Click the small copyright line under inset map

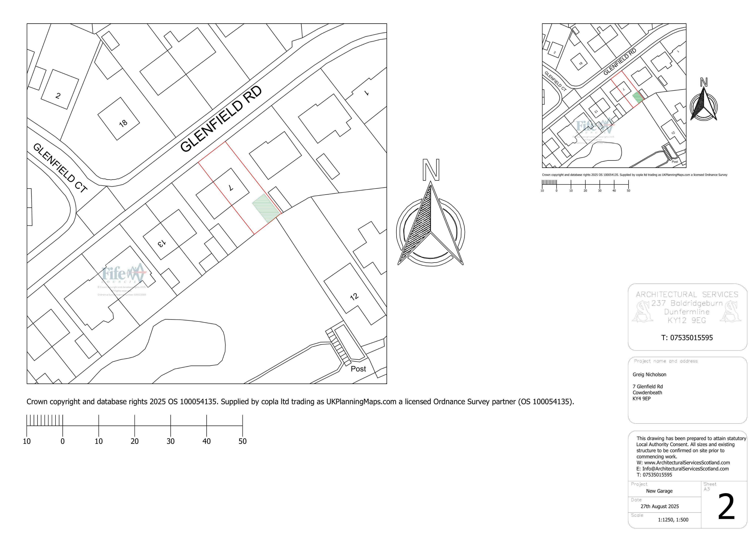click(635, 175)
